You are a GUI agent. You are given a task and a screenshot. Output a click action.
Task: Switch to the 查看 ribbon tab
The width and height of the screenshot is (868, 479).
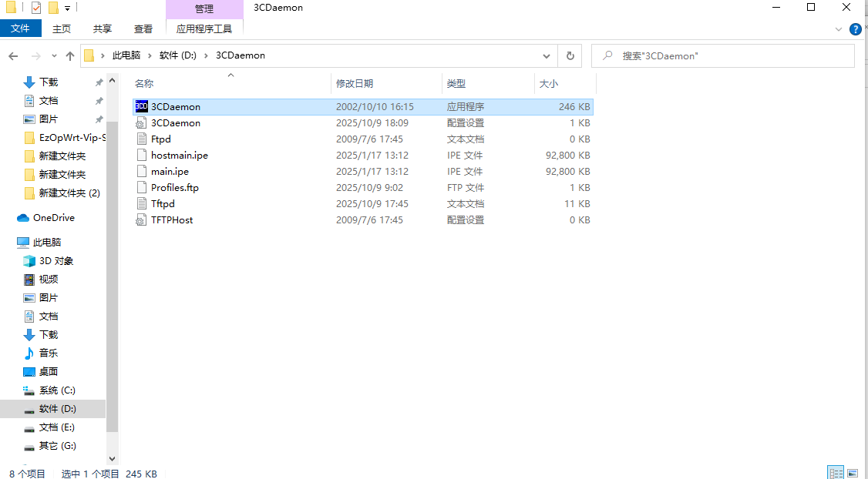143,28
